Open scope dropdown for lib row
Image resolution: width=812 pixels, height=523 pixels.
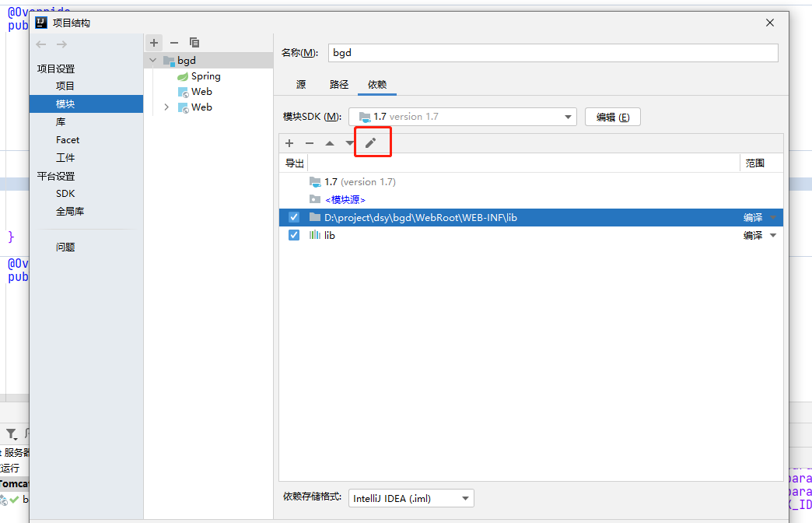click(x=773, y=235)
